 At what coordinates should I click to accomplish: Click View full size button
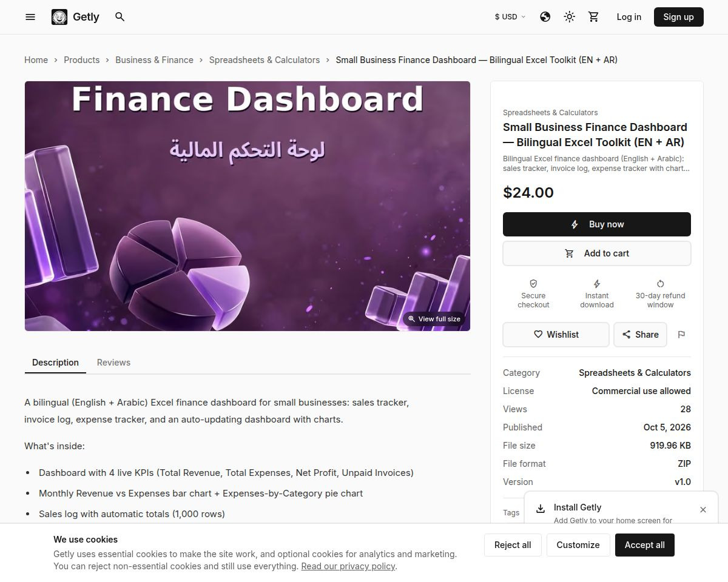(x=434, y=319)
